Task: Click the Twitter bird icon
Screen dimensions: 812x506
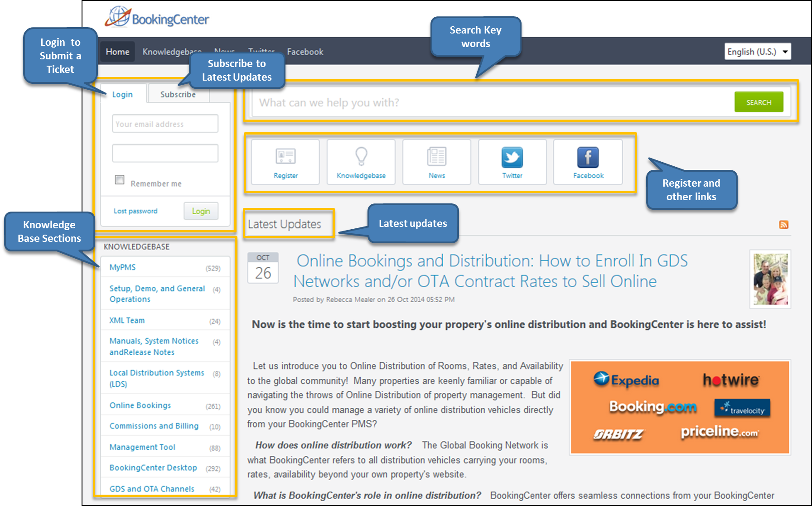Action: coord(512,157)
